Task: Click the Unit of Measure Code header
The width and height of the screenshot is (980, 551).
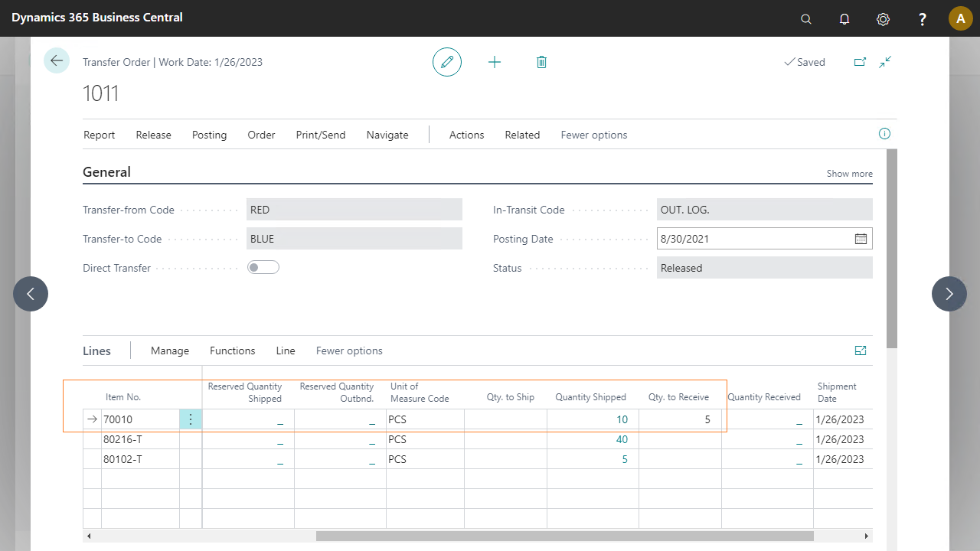Action: [420, 393]
